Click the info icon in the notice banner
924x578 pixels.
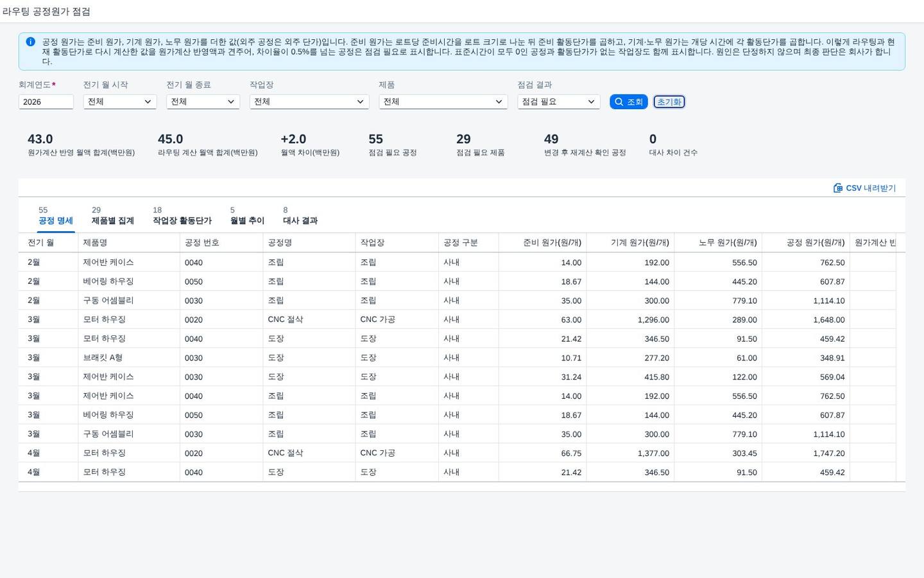coord(30,42)
